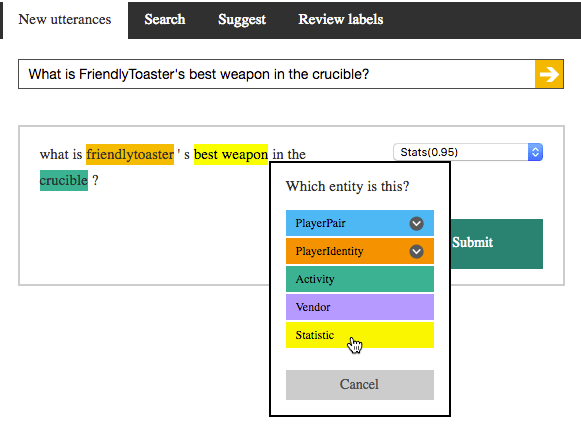Switch to the New utterances tab
Viewport: 581px width, 434px height.
tap(65, 20)
